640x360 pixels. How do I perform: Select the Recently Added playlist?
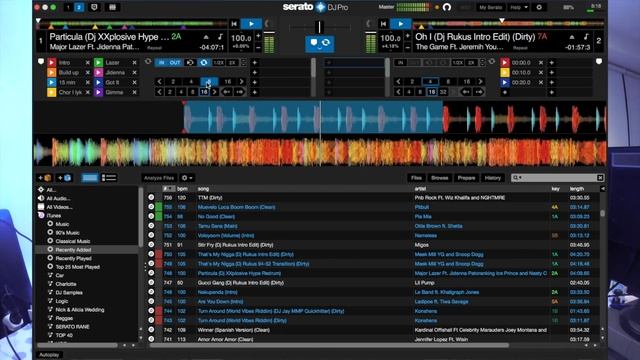[73, 250]
